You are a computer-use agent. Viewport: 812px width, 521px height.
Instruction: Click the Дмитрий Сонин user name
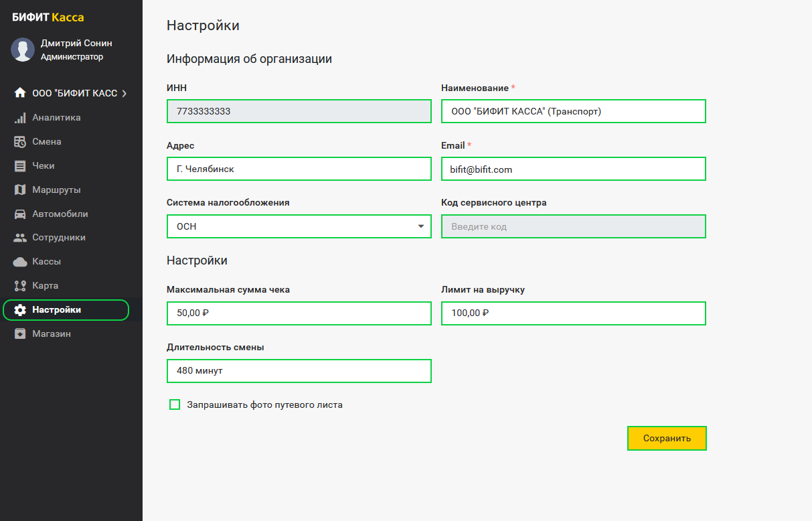76,44
